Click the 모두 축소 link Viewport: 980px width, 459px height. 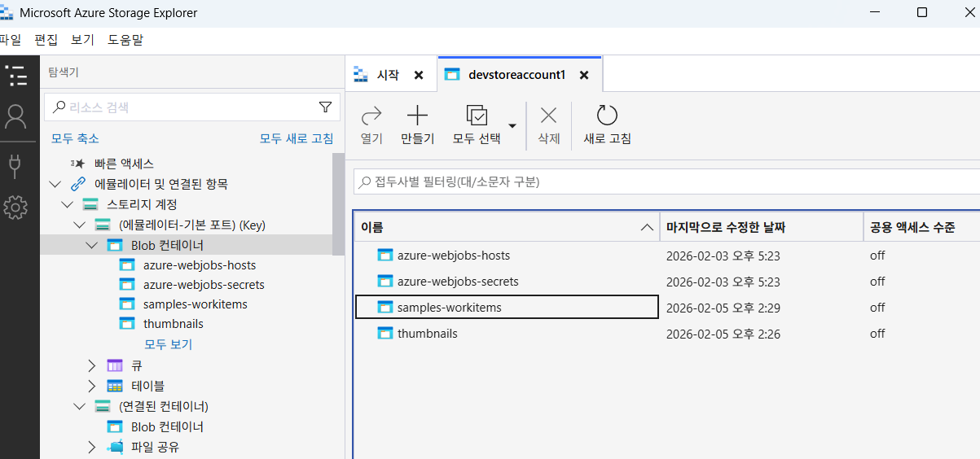click(75, 138)
